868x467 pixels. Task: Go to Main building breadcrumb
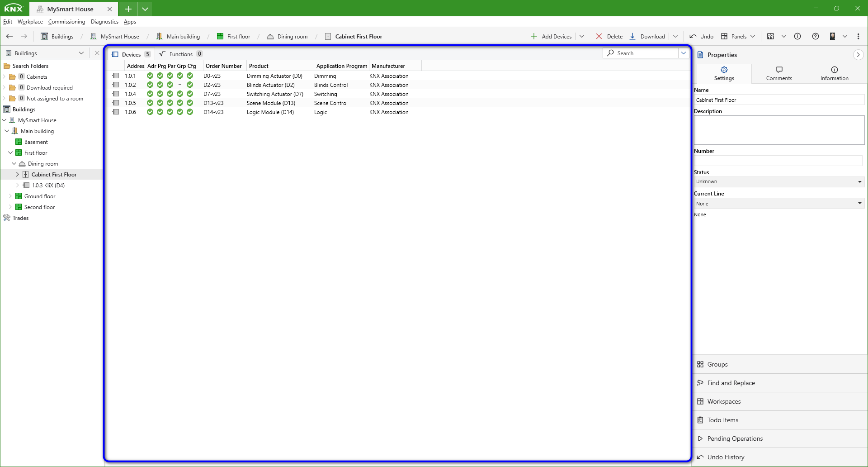tap(178, 36)
